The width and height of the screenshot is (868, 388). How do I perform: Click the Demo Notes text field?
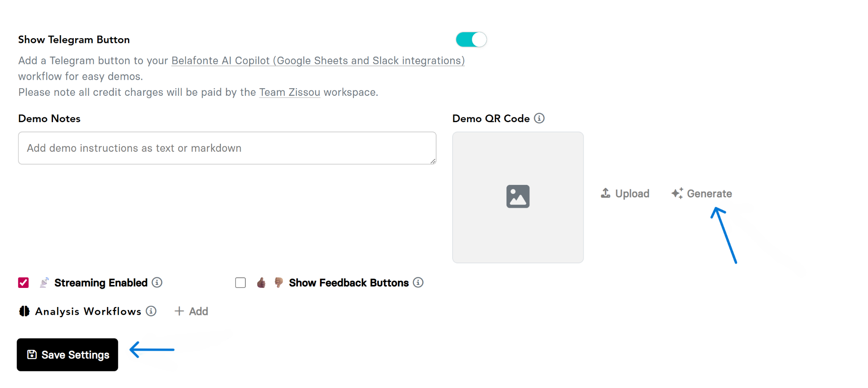[x=227, y=148]
